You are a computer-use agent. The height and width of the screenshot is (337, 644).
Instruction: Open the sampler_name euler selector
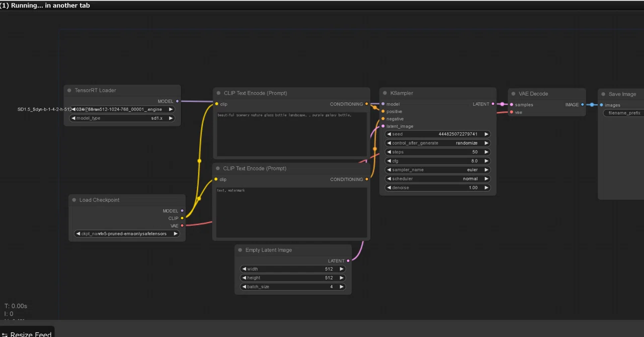438,170
